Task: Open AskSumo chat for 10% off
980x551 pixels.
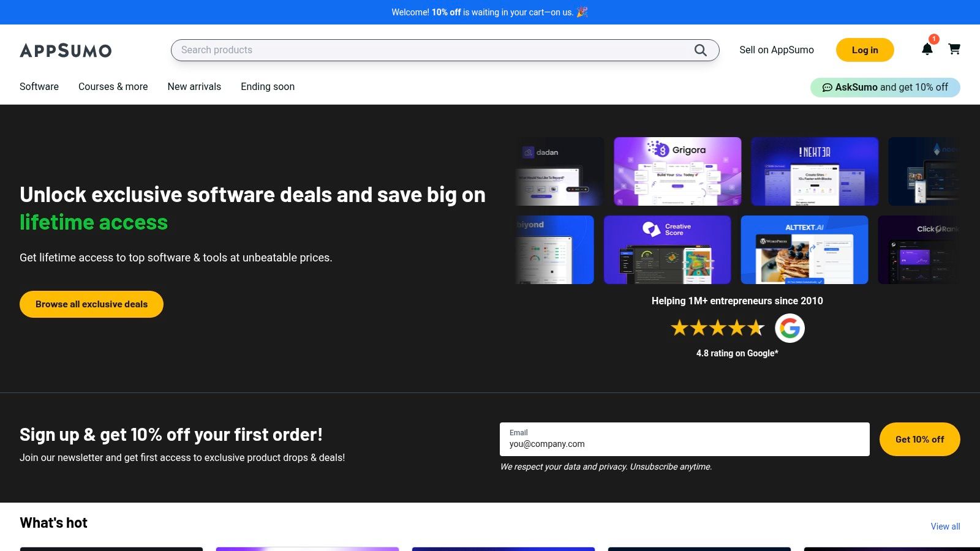Action: pos(885,88)
